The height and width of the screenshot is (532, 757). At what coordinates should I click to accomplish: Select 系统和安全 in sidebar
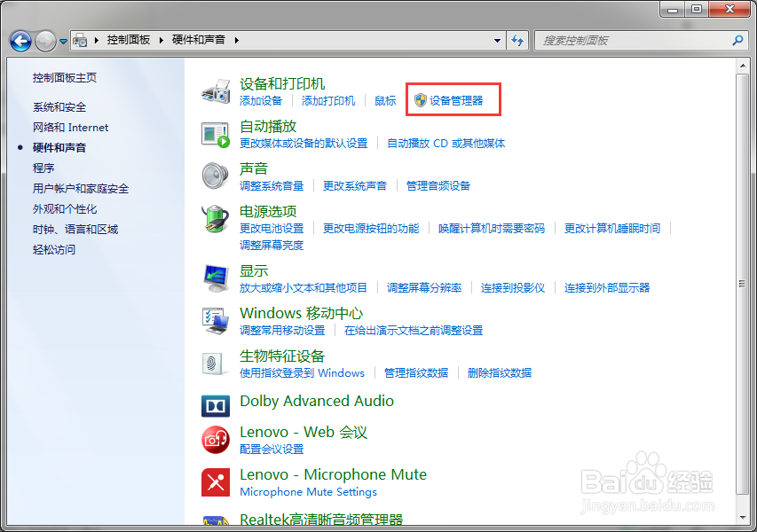pos(59,107)
